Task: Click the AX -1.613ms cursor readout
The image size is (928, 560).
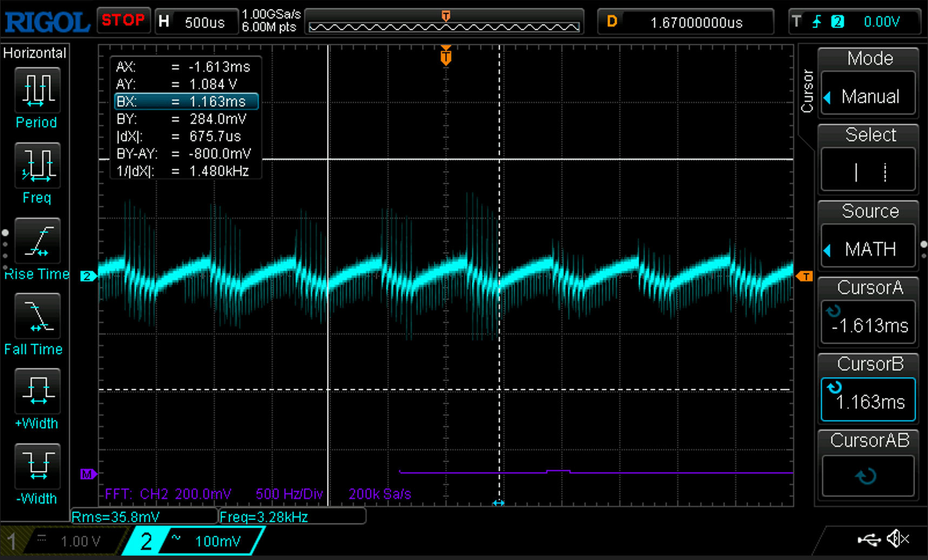Action: (183, 67)
